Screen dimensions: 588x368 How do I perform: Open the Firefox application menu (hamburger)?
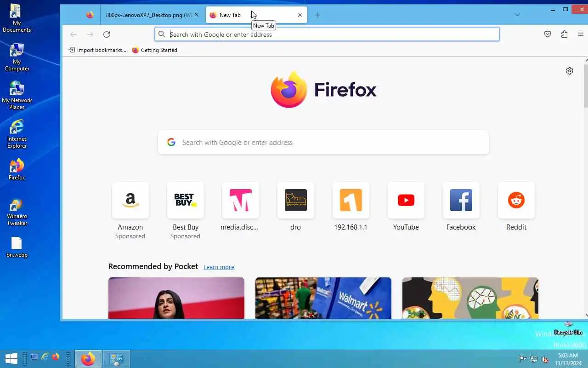(x=581, y=34)
